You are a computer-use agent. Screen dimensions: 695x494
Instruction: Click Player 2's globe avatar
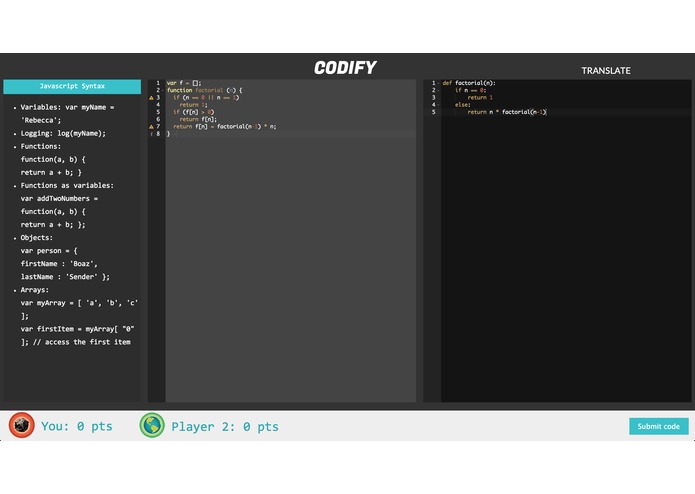(x=152, y=425)
